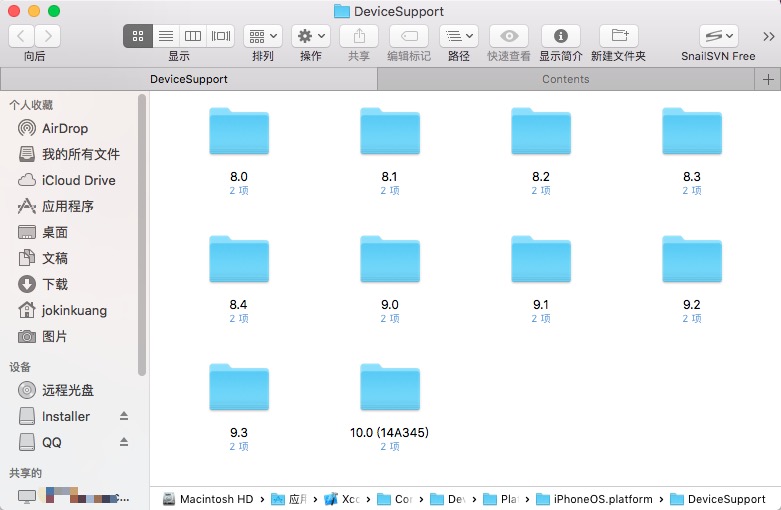The image size is (781, 510).
Task: Select the shared computer in the sidebar
Action: 72,497
